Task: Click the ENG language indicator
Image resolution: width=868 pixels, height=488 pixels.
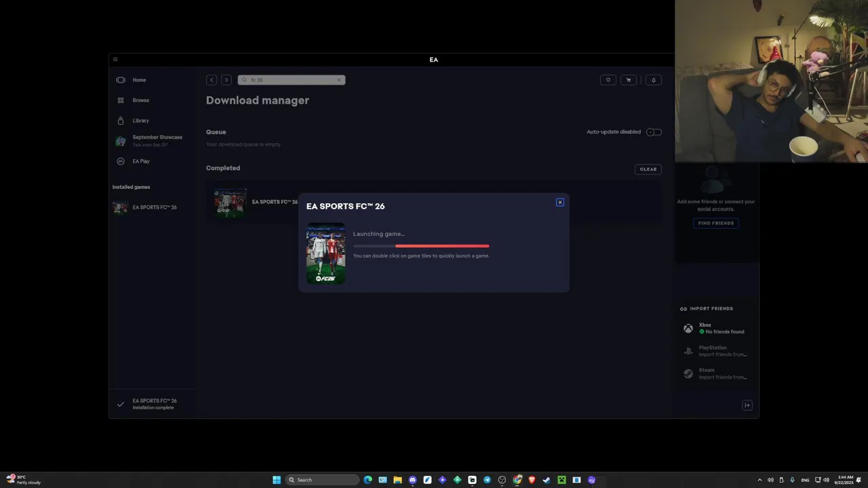Action: pos(806,480)
